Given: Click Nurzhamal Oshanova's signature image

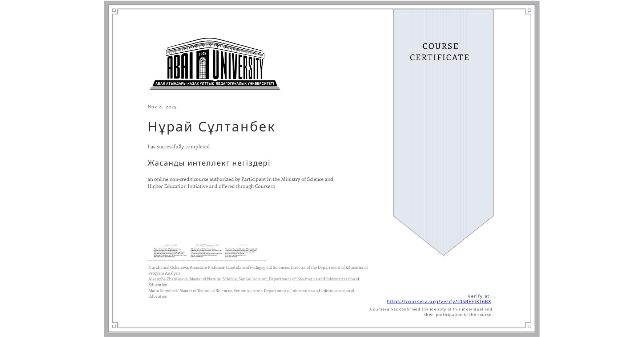Looking at the screenshot, I should (x=170, y=250).
